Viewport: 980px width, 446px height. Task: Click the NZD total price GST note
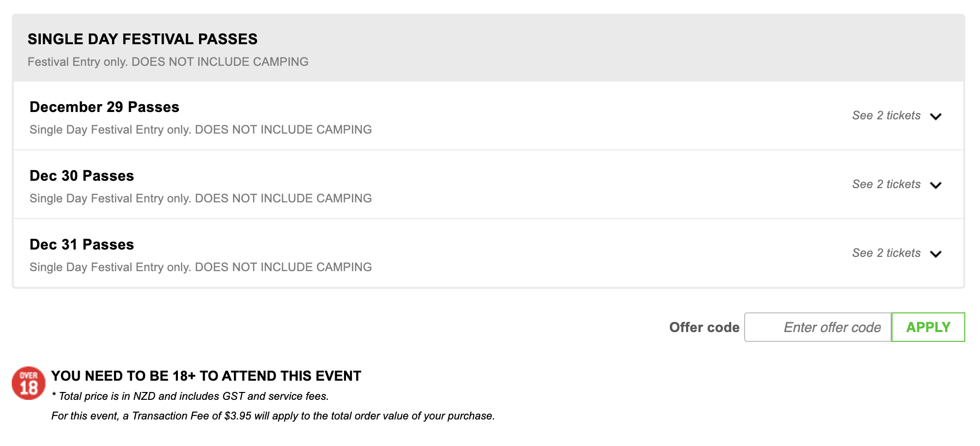190,396
